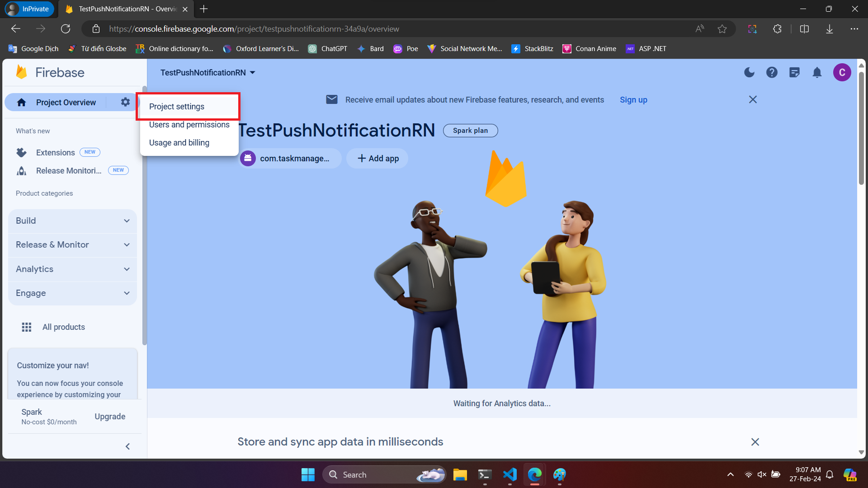Open ChatGPT bookmark
Image resolution: width=868 pixels, height=488 pixels.
click(328, 49)
